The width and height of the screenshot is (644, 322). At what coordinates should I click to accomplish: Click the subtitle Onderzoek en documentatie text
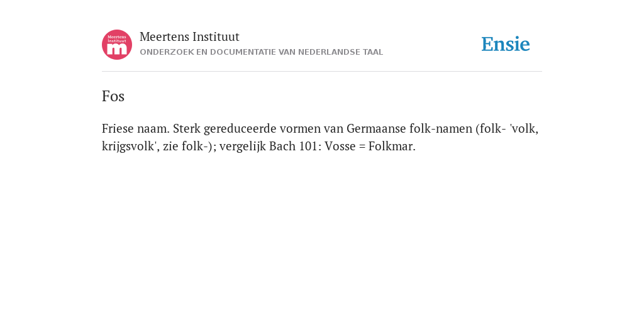point(261,52)
